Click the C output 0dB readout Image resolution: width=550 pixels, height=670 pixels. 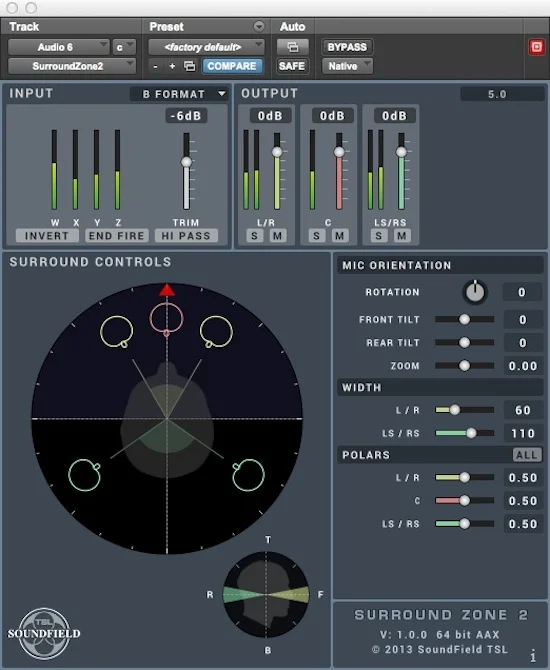(x=332, y=116)
